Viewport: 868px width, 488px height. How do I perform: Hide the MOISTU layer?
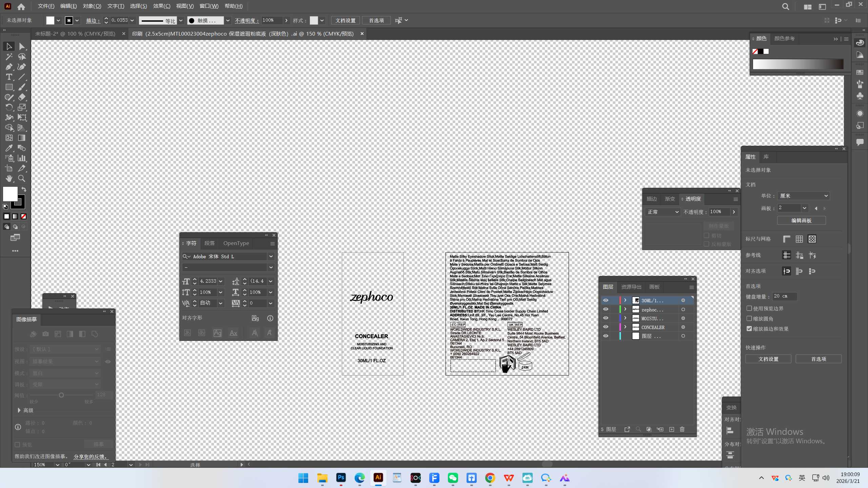pos(606,318)
